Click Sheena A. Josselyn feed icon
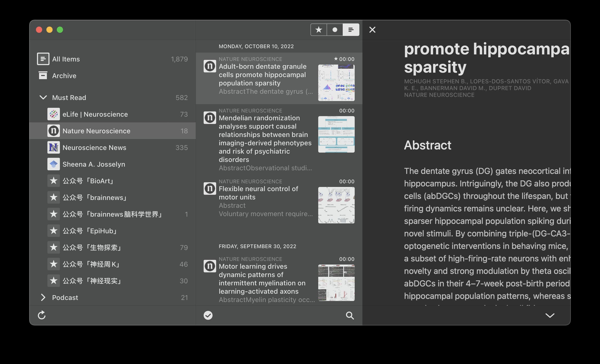600x364 pixels. coord(53,164)
